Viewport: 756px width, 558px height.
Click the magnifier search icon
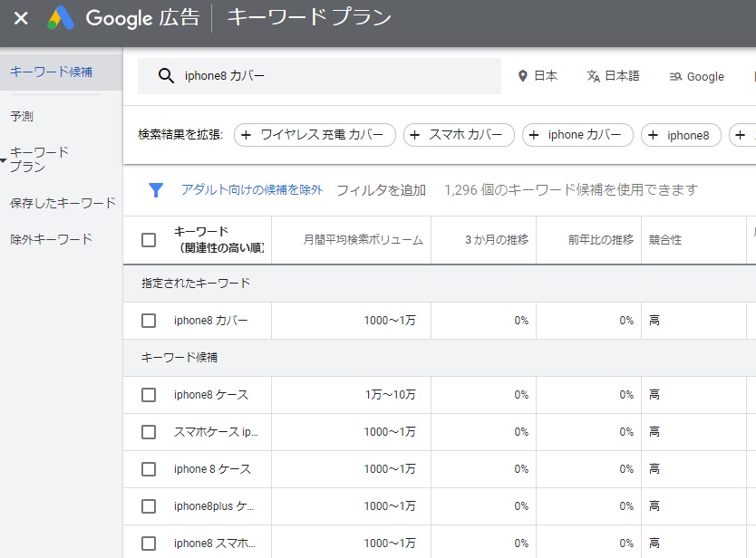[166, 76]
